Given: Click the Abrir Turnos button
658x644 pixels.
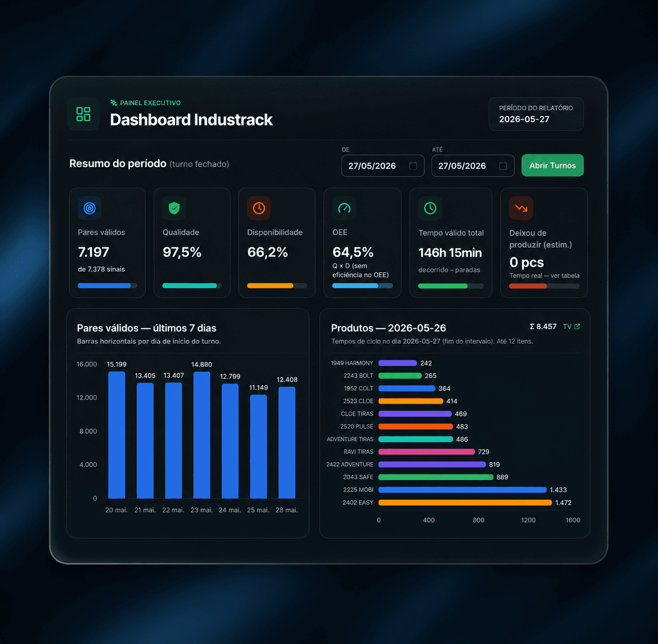Looking at the screenshot, I should coord(553,166).
